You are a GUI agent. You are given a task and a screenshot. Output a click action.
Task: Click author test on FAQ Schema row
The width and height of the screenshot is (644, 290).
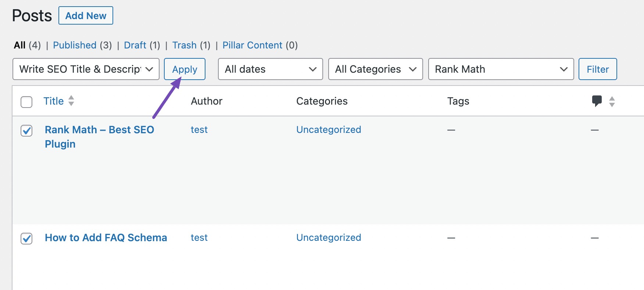tap(199, 238)
